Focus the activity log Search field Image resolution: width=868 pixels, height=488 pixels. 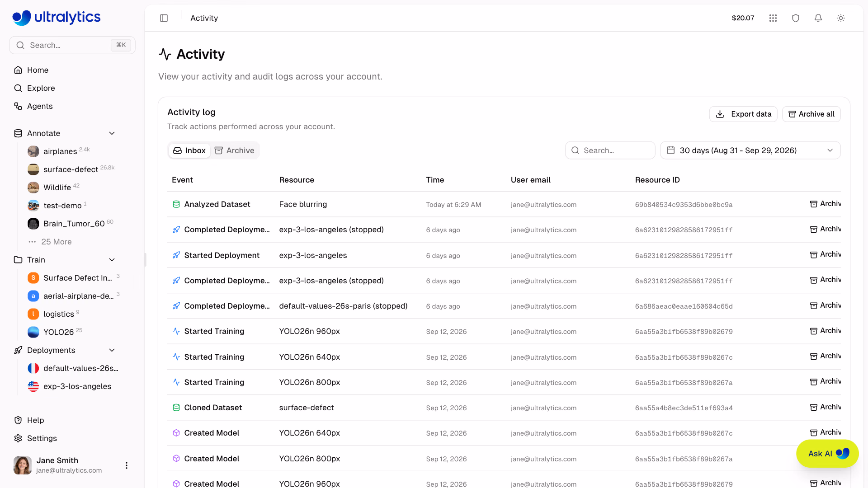coord(610,150)
